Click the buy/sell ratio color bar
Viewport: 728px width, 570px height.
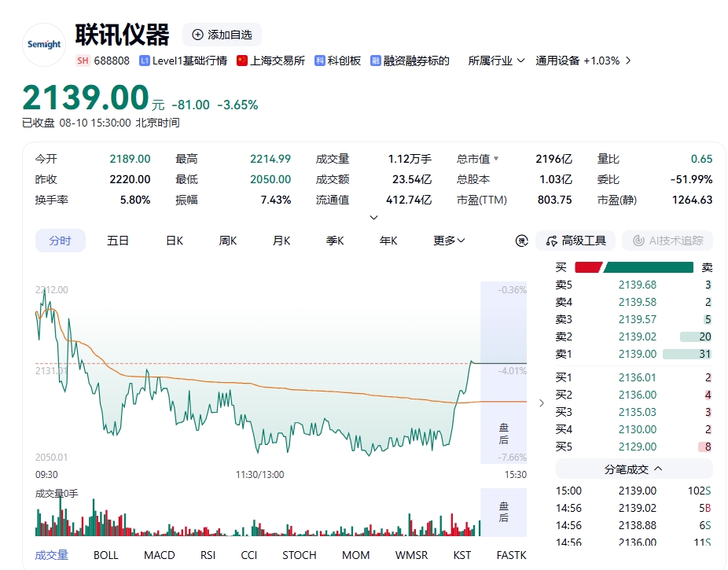tap(634, 267)
